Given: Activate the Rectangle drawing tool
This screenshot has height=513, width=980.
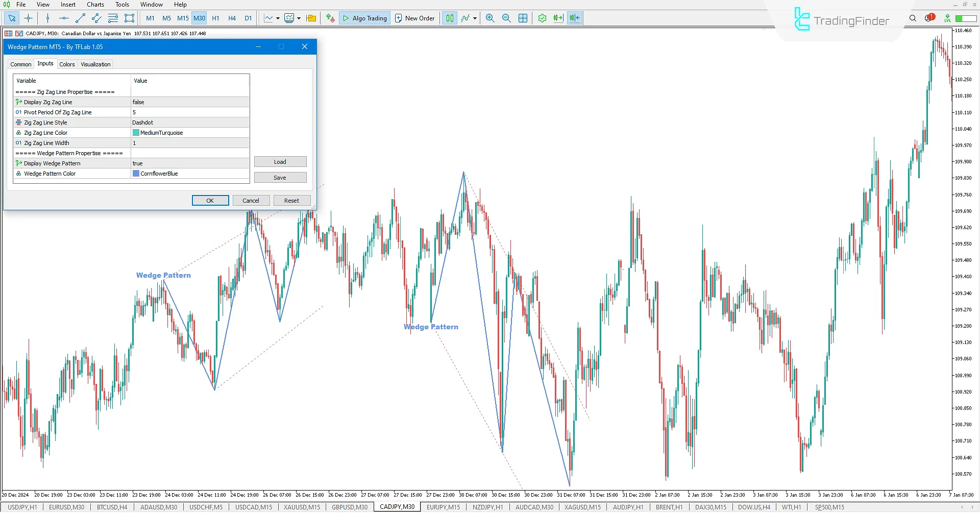Looking at the screenshot, I should [129, 18].
